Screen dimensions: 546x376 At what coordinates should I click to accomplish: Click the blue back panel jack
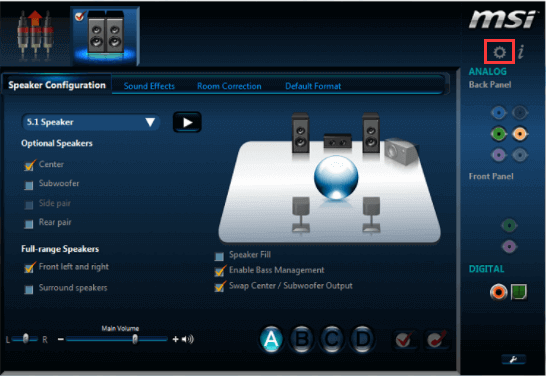click(x=499, y=113)
